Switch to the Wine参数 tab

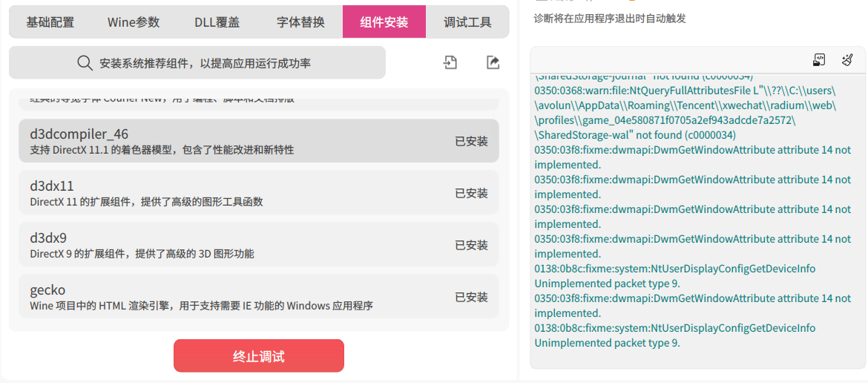(x=134, y=22)
